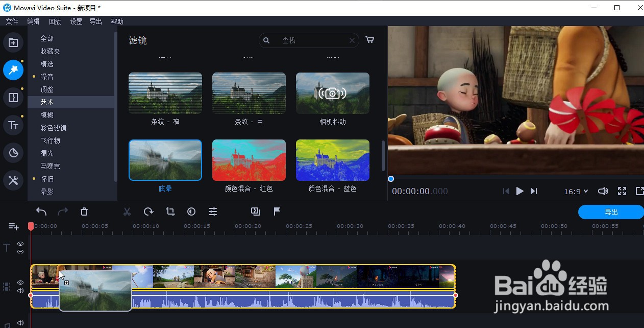Toggle the volume speaker icon

point(603,191)
